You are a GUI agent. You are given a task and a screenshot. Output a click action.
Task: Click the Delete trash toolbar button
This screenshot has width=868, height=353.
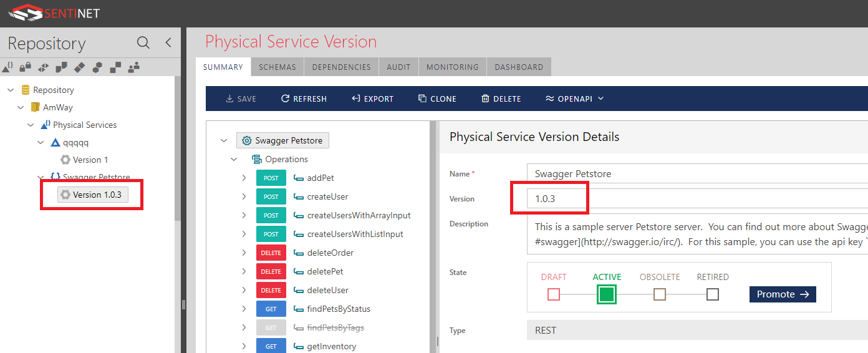click(501, 99)
